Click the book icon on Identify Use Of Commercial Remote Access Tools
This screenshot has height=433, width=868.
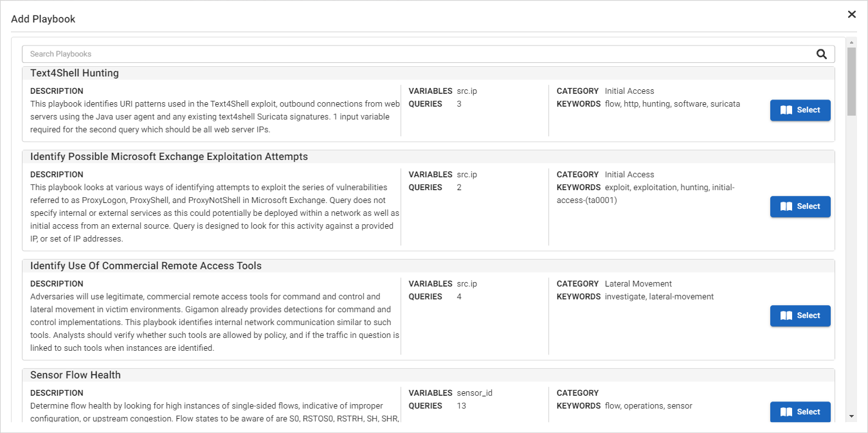786,315
